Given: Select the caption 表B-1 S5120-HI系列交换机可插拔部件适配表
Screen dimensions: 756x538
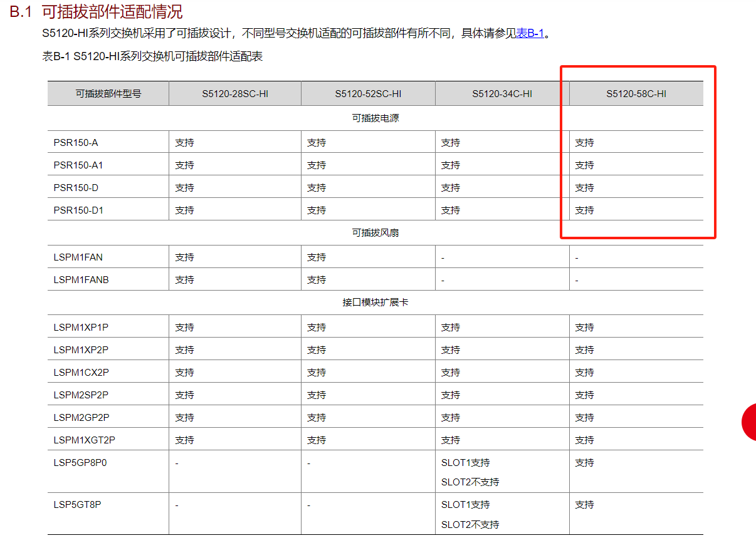Looking at the screenshot, I should coord(152,56).
